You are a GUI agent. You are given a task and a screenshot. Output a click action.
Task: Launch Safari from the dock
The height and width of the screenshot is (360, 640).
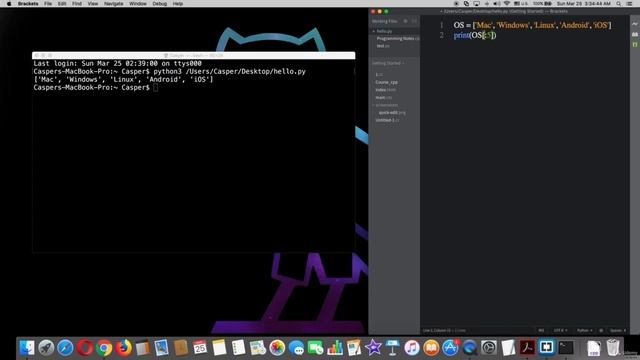pyautogui.click(x=65, y=348)
